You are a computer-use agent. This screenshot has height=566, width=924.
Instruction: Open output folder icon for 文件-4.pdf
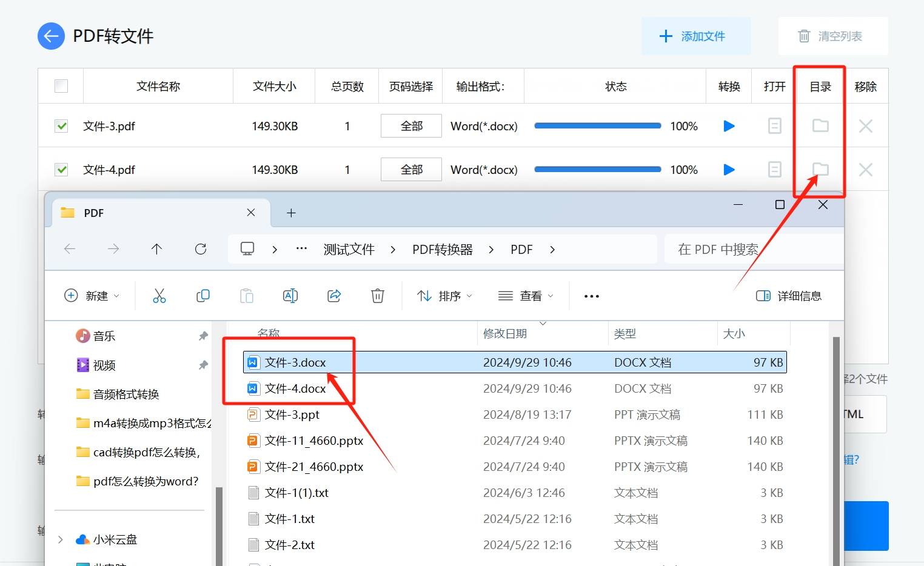820,169
